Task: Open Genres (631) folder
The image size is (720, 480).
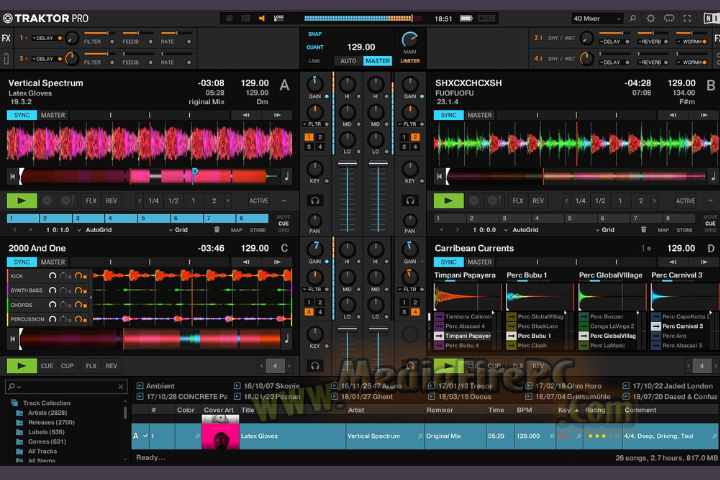Action: (47, 441)
